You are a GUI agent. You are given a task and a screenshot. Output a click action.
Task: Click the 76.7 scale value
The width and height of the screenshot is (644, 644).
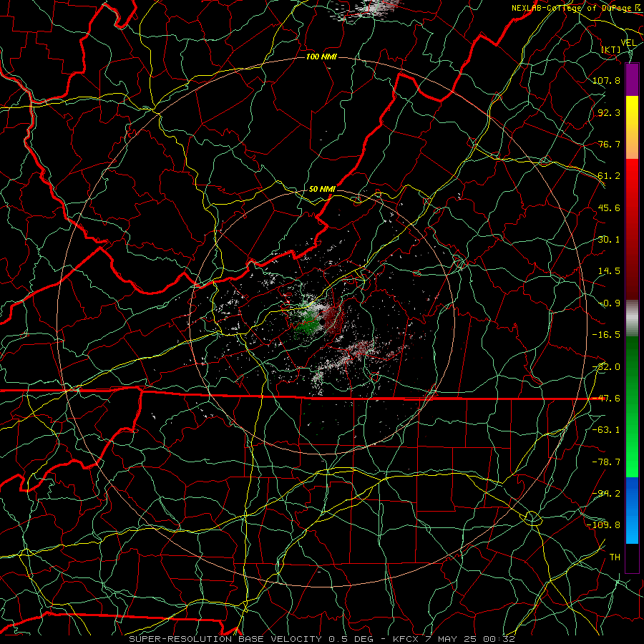click(609, 144)
